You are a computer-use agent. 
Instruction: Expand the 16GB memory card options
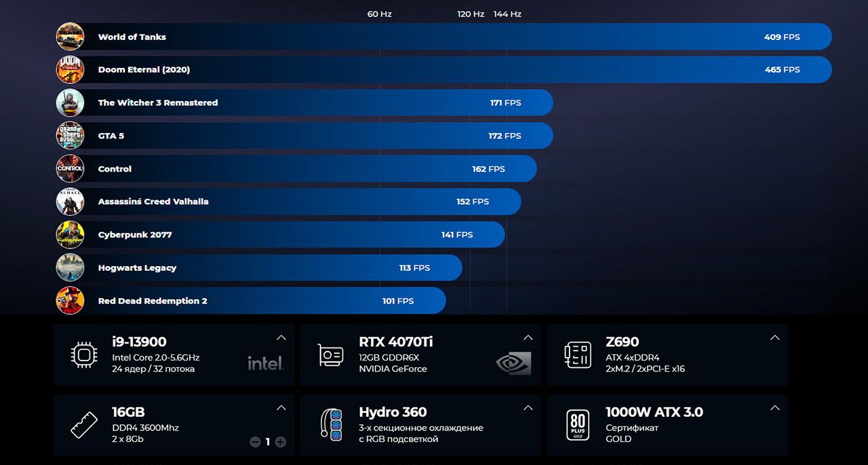[x=281, y=408]
